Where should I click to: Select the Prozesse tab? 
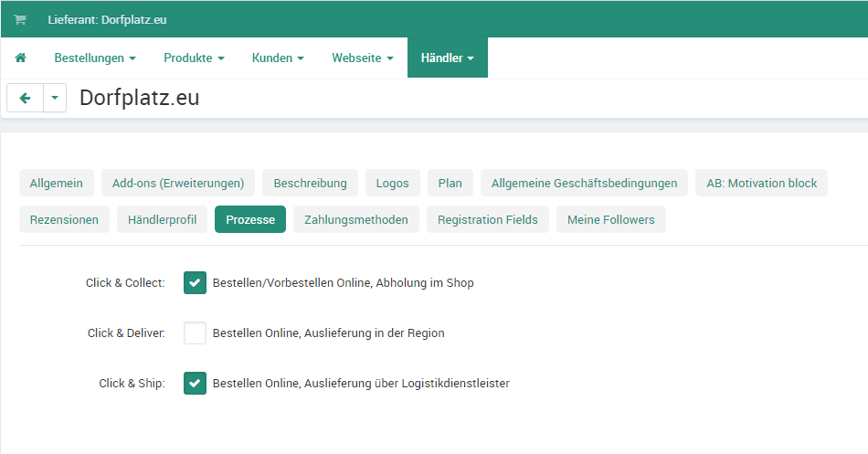click(250, 220)
